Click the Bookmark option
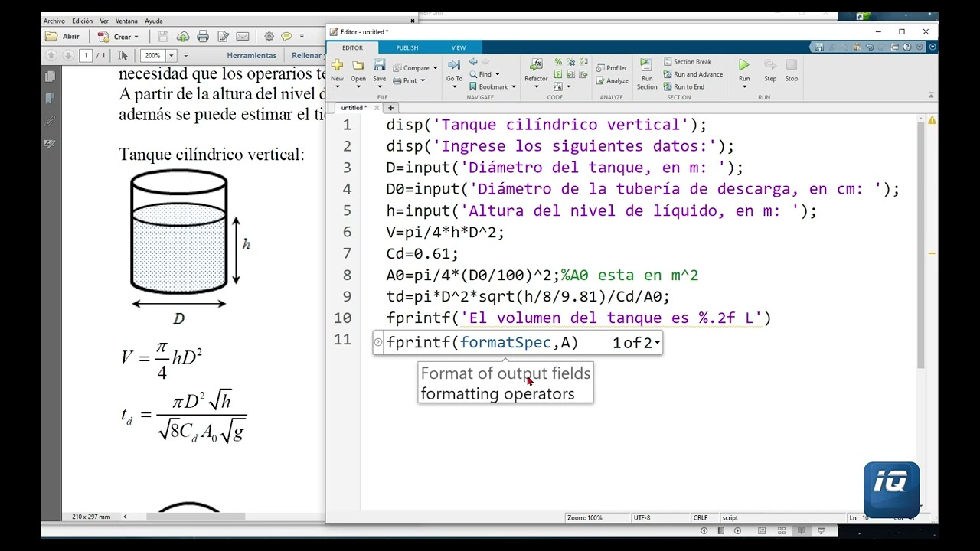Screen dimensions: 980x551 point(492,86)
